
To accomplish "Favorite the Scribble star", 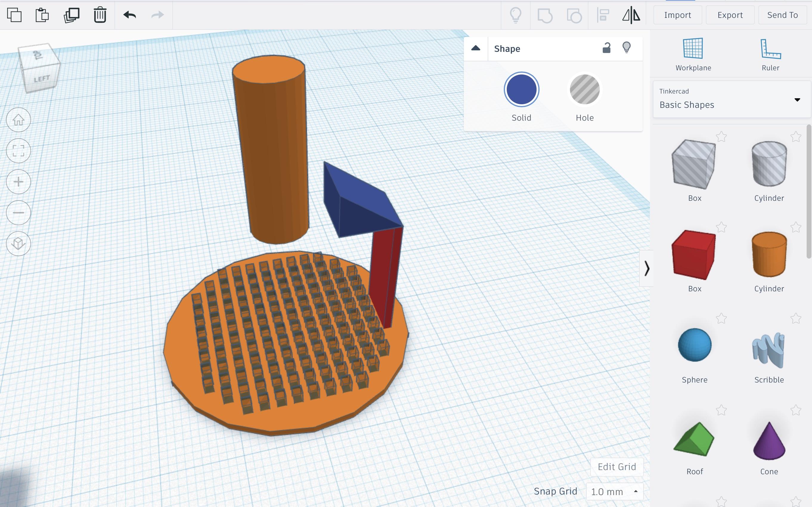I will [x=796, y=318].
